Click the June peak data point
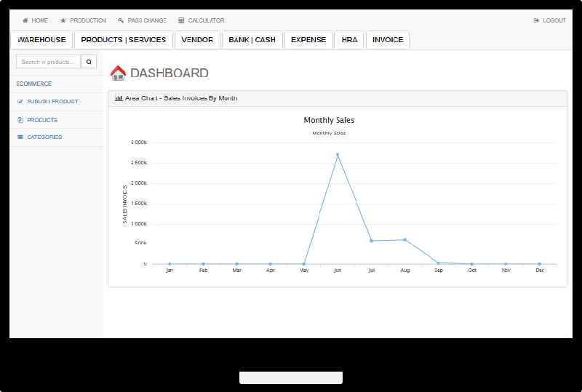582x392 pixels. click(338, 154)
